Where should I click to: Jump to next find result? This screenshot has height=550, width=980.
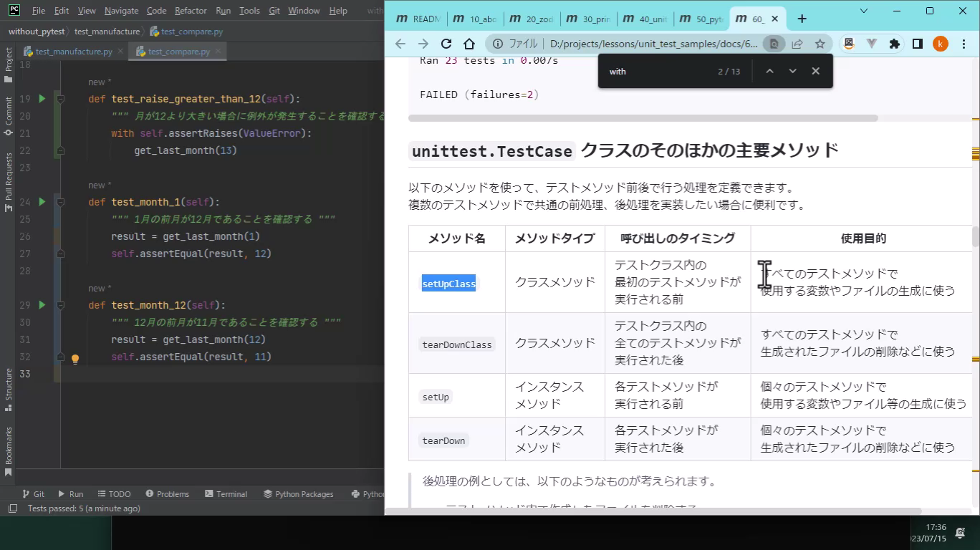click(x=792, y=71)
